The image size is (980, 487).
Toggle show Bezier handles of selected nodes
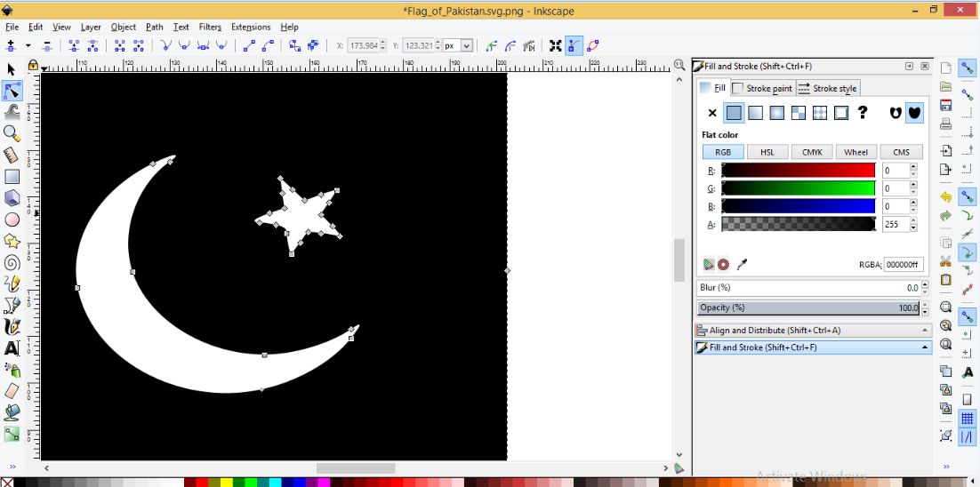pos(574,45)
